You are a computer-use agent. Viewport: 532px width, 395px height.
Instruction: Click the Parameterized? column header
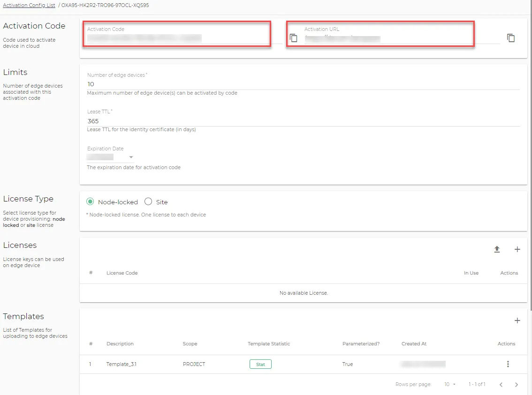point(361,344)
